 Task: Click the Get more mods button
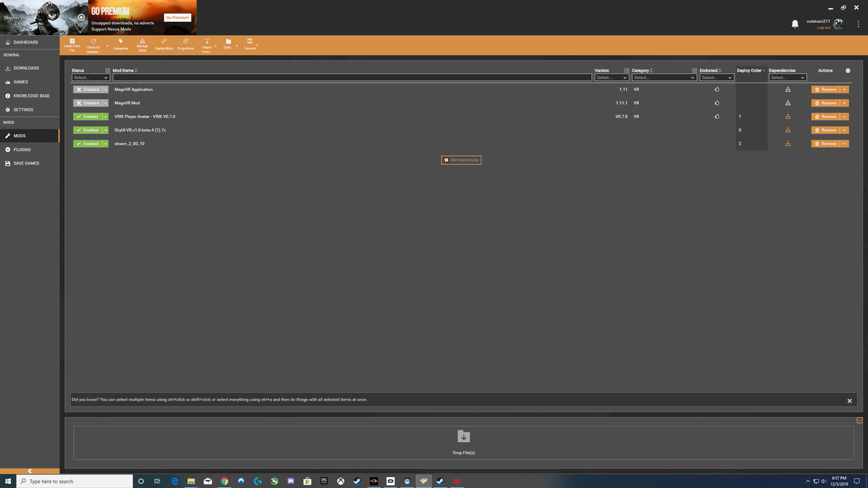[461, 160]
